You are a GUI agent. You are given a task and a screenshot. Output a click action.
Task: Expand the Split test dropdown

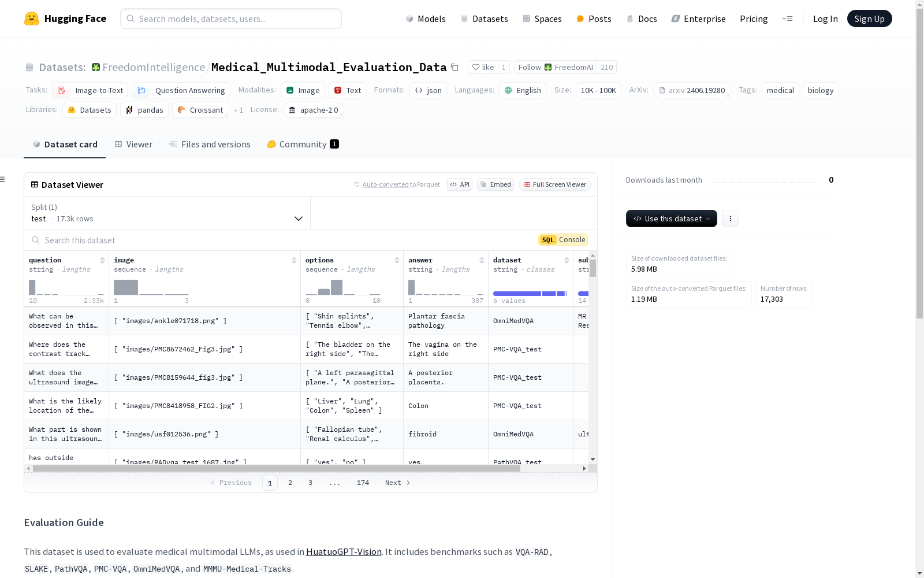[x=167, y=213]
